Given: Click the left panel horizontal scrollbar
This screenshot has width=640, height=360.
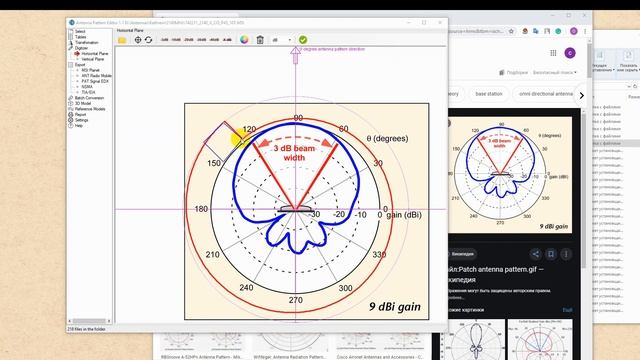Looking at the screenshot, I should 89,321.
